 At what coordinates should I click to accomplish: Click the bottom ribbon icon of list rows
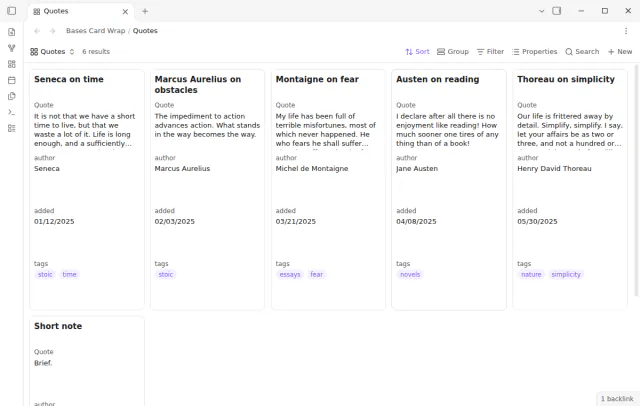tap(11, 129)
